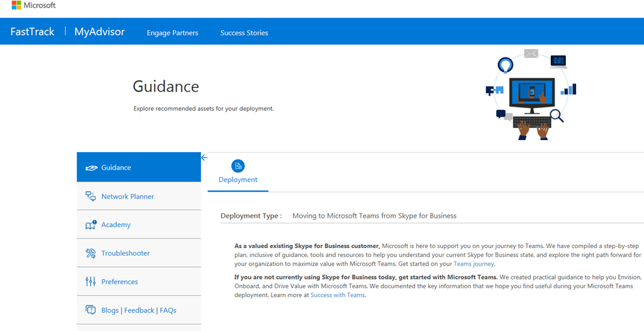Image resolution: width=644 pixels, height=331 pixels.
Task: Open the Success with Teams link
Action: [x=338, y=295]
